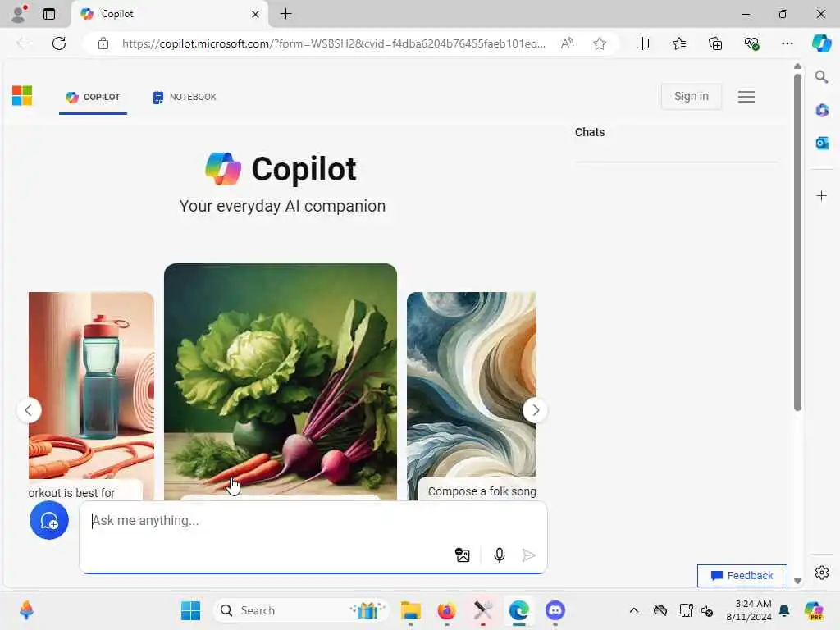Image resolution: width=840 pixels, height=630 pixels.
Task: Open sidebar settings gear icon
Action: click(x=822, y=573)
